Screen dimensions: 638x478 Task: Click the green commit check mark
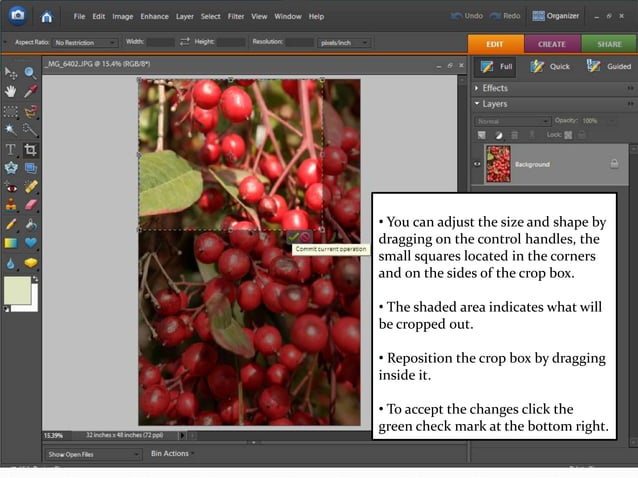293,236
